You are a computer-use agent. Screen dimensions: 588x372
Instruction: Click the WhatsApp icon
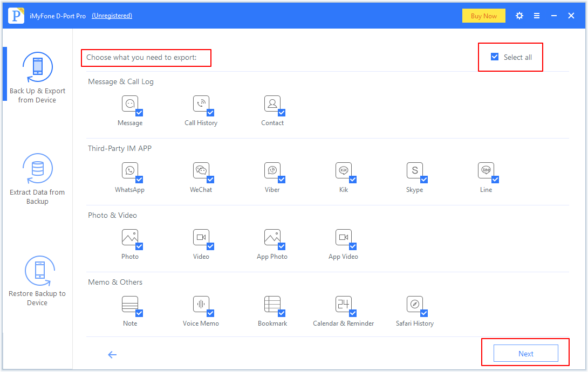point(130,170)
